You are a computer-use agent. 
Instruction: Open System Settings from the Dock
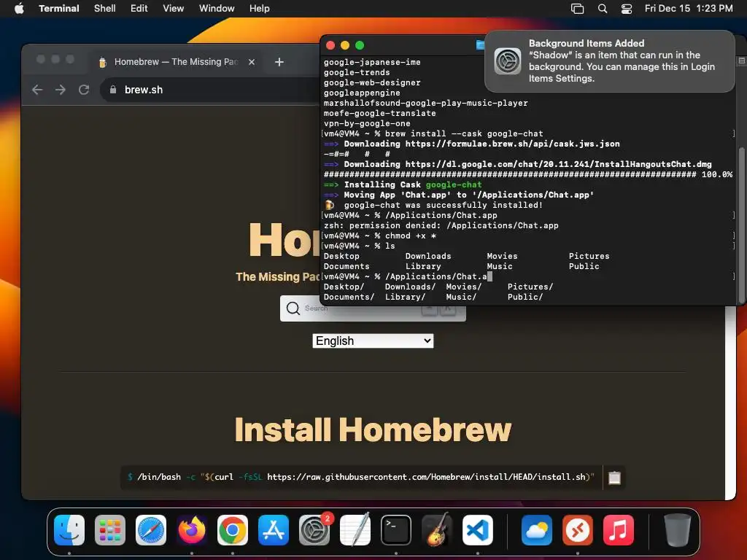314,529
